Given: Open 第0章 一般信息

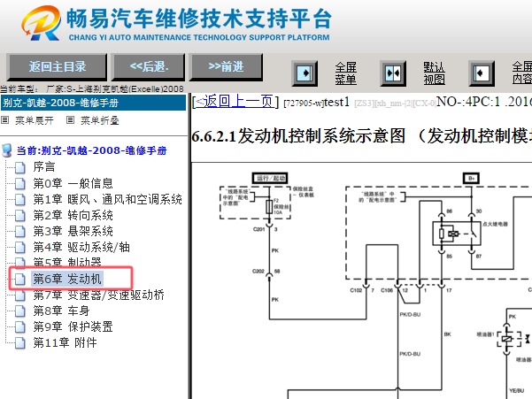Looking at the screenshot, I should tap(73, 183).
